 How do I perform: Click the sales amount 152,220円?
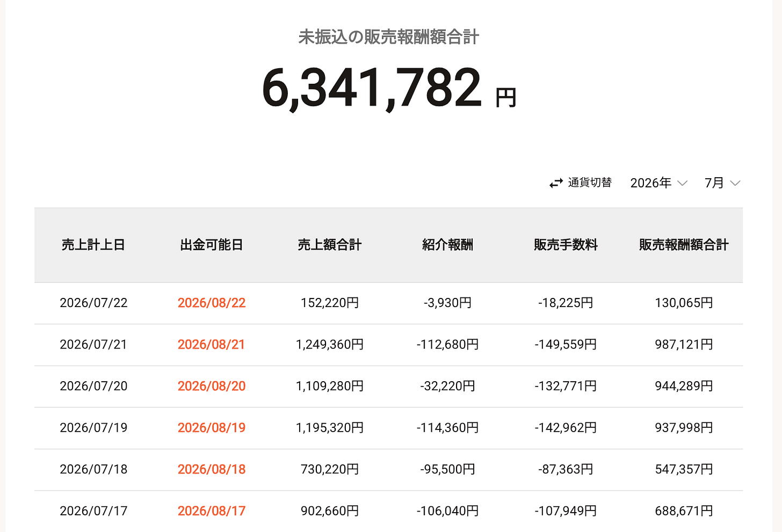tap(330, 303)
